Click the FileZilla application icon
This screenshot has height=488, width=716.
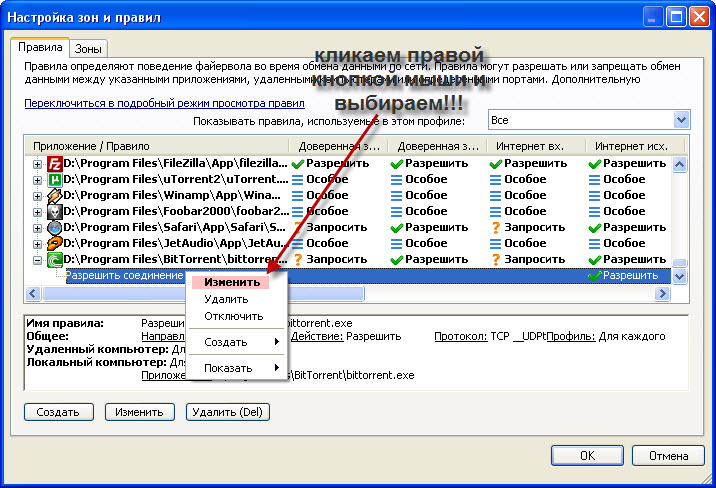click(56, 163)
